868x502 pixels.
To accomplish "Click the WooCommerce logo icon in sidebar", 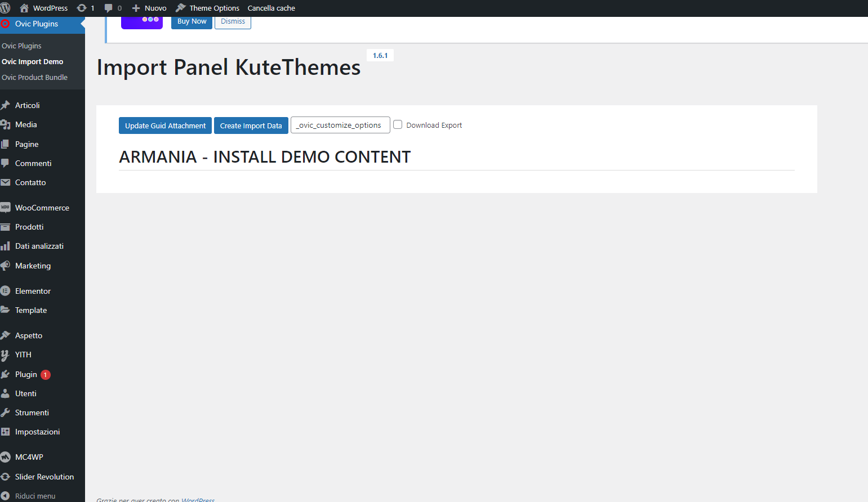I will [x=5, y=208].
